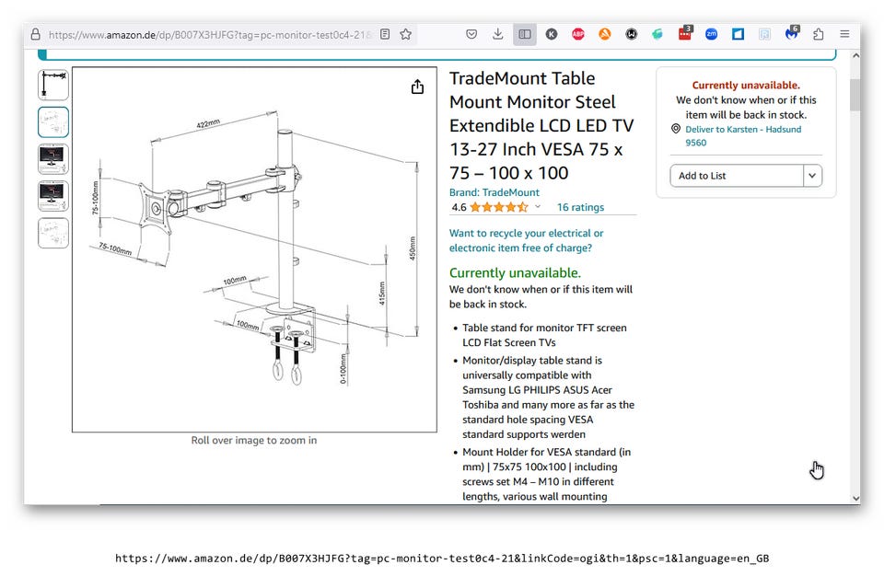Screen dimensions: 884x588
Task: Open the Adblock Plus extension
Action: coord(578,34)
